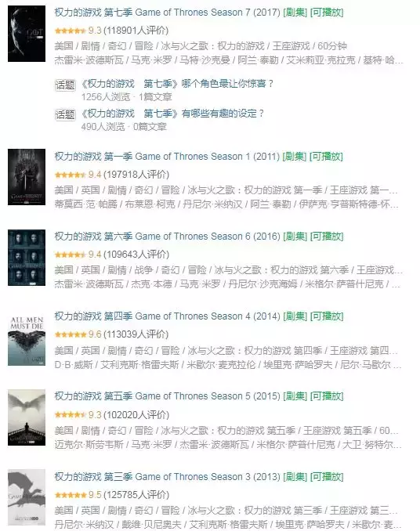
Task: Open the Season 6 poster with faces
Action: [27, 258]
